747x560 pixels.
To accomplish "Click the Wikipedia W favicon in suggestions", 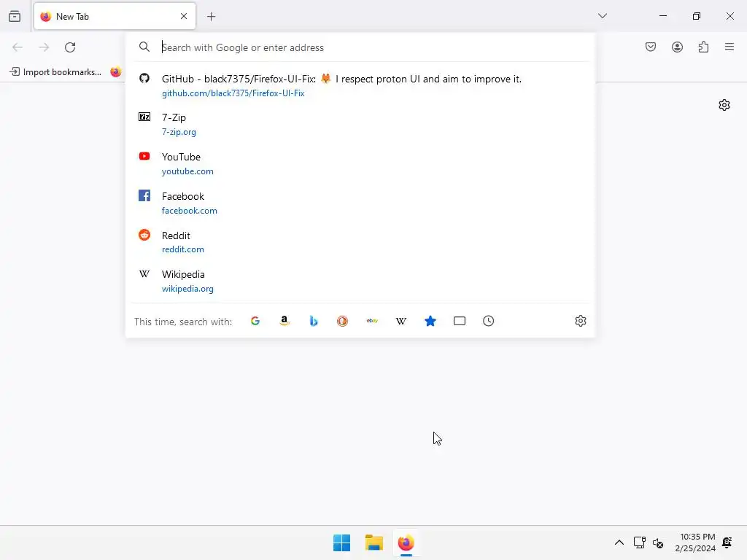I will [x=144, y=274].
